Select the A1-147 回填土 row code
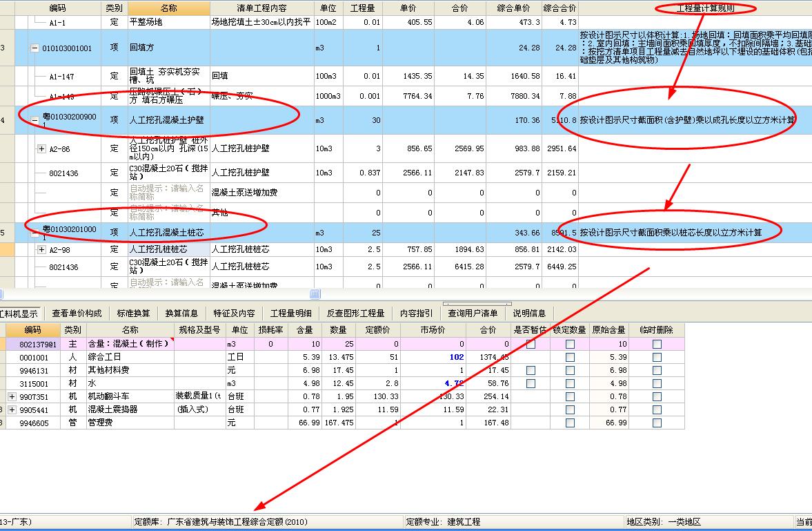812x531 pixels. pos(61,77)
